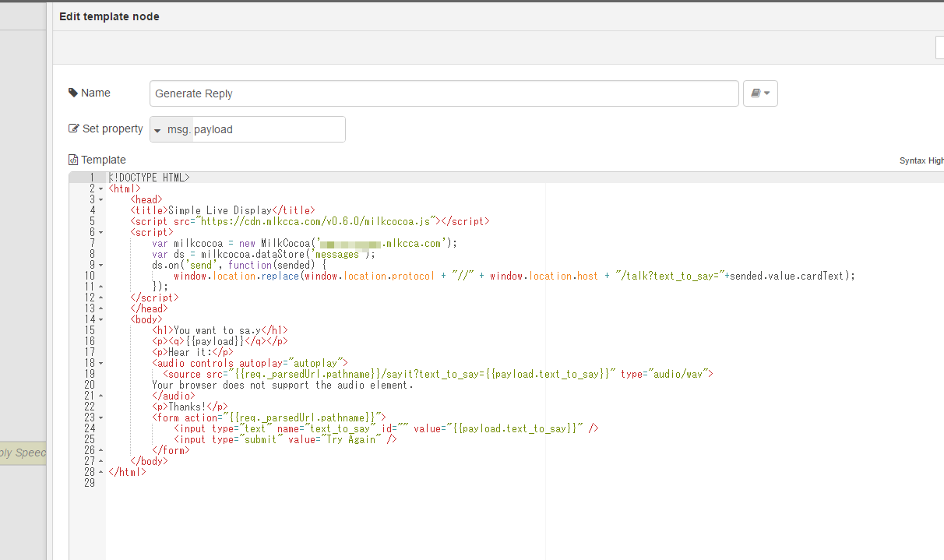Image resolution: width=944 pixels, height=560 pixels.
Task: Fold the ds.on function on line 9
Action: click(101, 265)
